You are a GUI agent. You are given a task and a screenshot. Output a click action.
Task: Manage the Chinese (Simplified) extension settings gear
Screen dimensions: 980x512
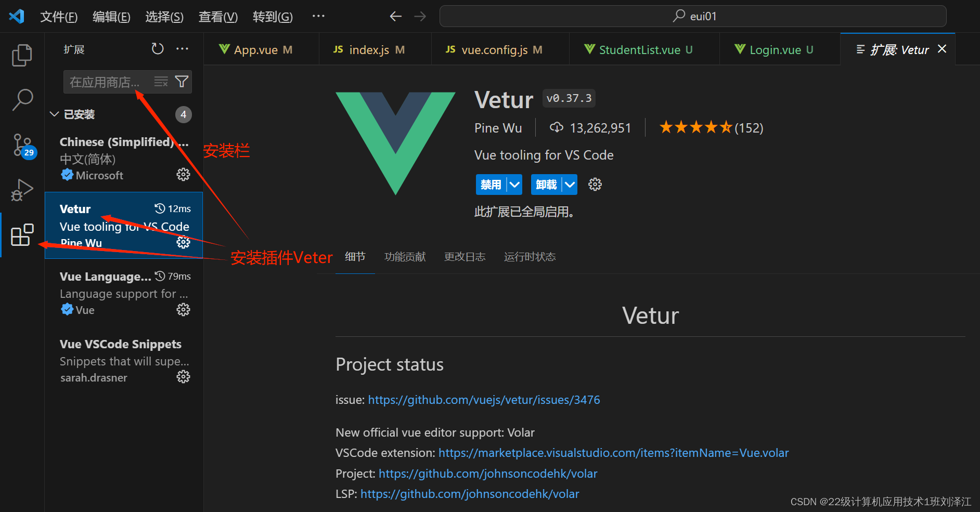coord(183,175)
